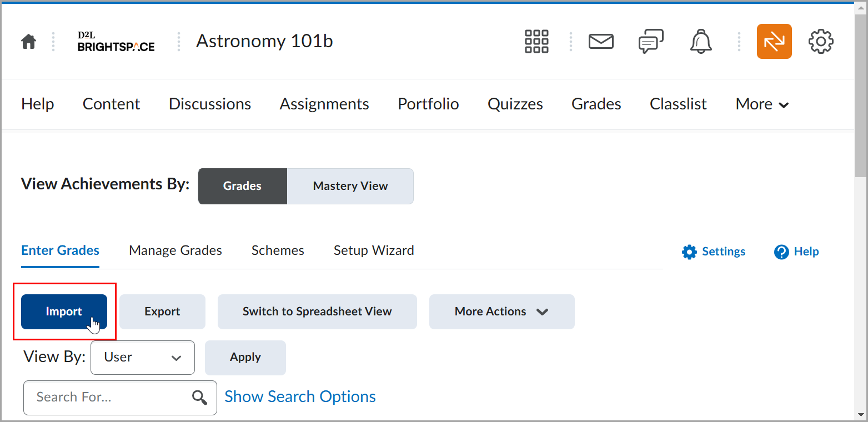Select the Grades achievements view toggle
The height and width of the screenshot is (422, 868).
242,186
